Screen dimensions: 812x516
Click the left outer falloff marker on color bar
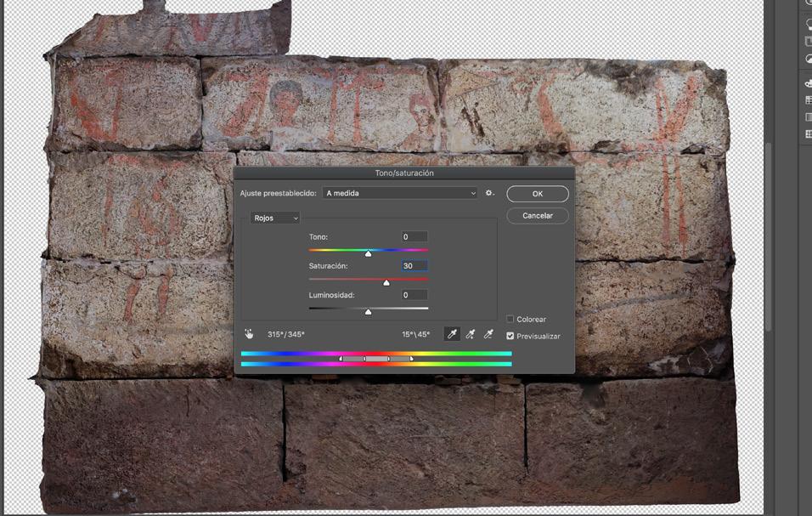341,359
